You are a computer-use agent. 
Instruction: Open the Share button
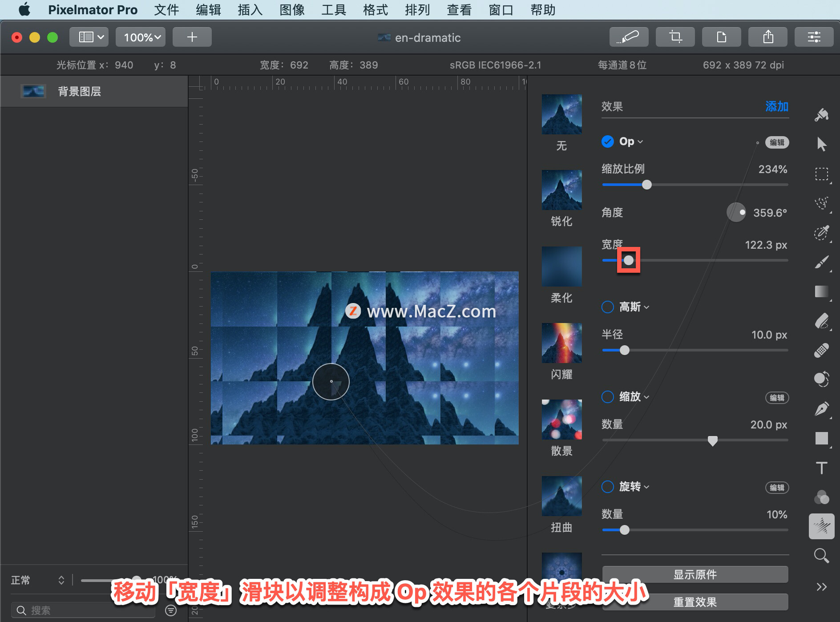tap(767, 37)
